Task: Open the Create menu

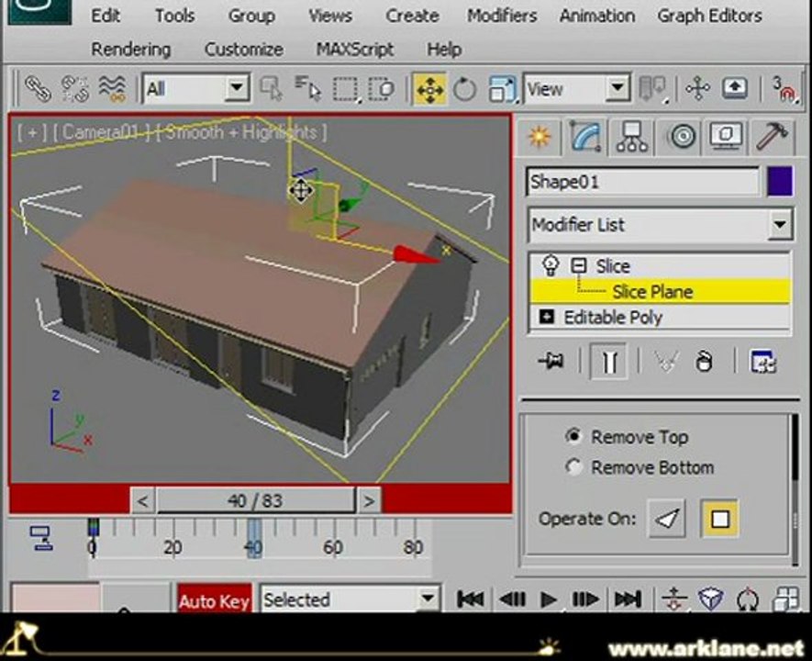Action: pos(412,16)
